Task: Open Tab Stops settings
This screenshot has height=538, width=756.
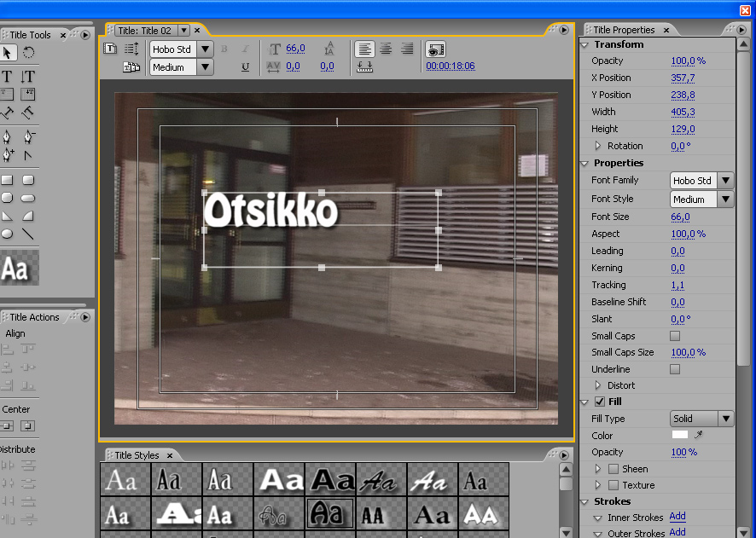Action: 364,67
